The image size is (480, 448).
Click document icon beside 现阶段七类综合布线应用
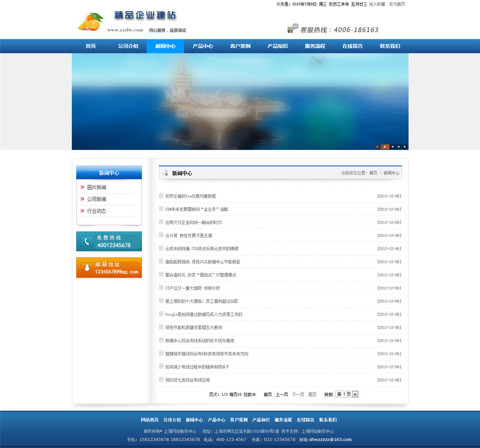161,380
